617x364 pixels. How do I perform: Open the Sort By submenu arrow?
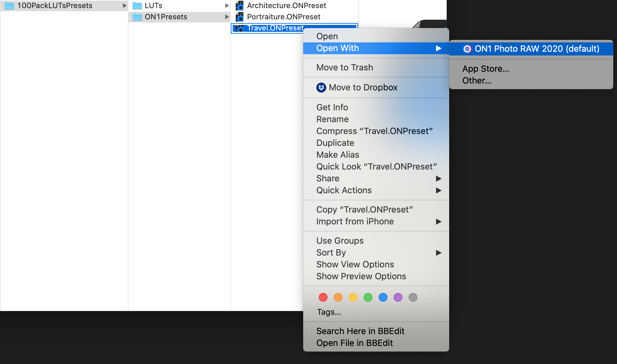tap(439, 253)
